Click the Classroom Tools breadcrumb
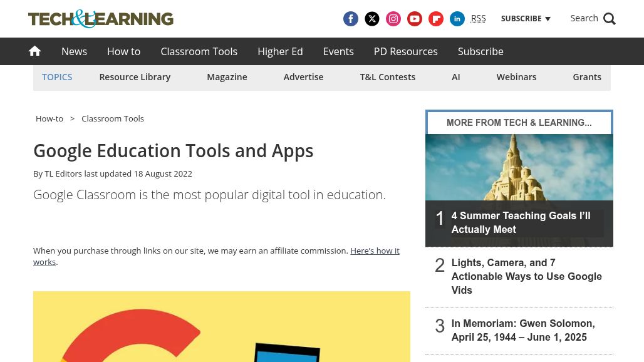The image size is (644, 362). click(113, 118)
